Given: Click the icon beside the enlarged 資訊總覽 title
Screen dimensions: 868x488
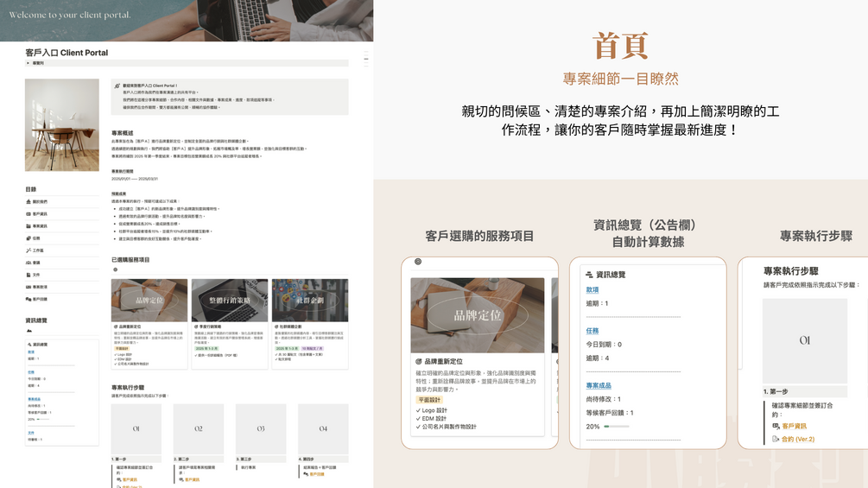Looking at the screenshot, I should 589,275.
